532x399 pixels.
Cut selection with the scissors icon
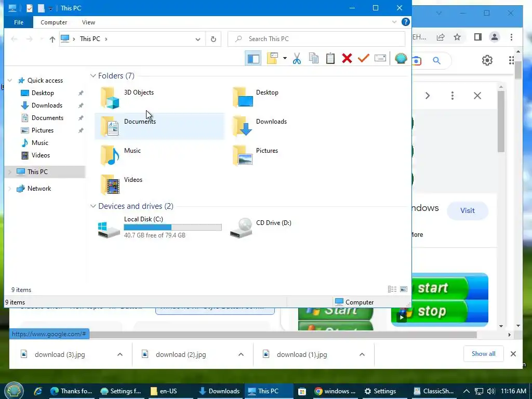(x=297, y=58)
